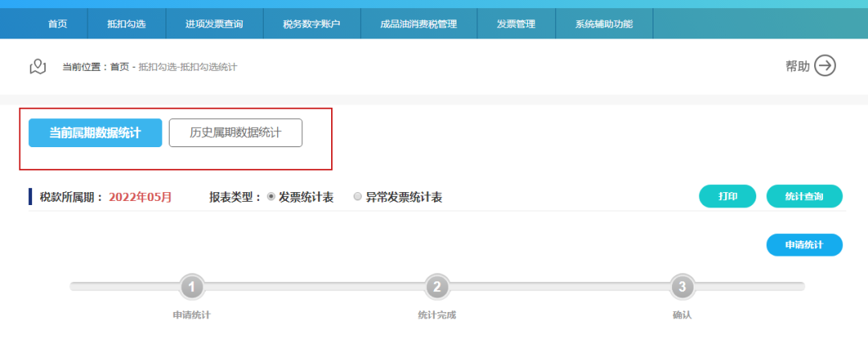Open 发票管理 menu
The height and width of the screenshot is (357, 868).
coord(516,24)
